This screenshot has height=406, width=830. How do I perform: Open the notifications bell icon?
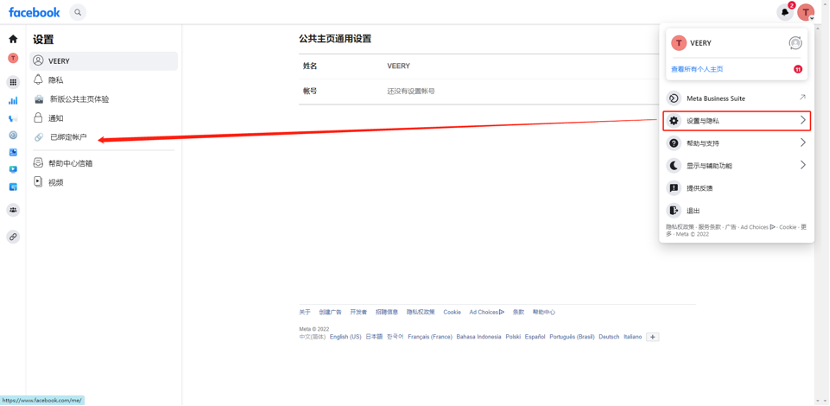(x=785, y=12)
